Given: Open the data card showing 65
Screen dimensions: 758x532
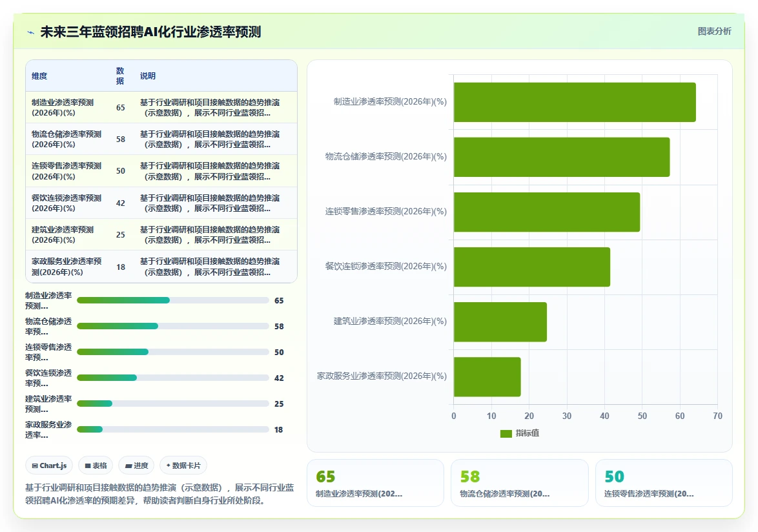Looking at the screenshot, I should (375, 483).
